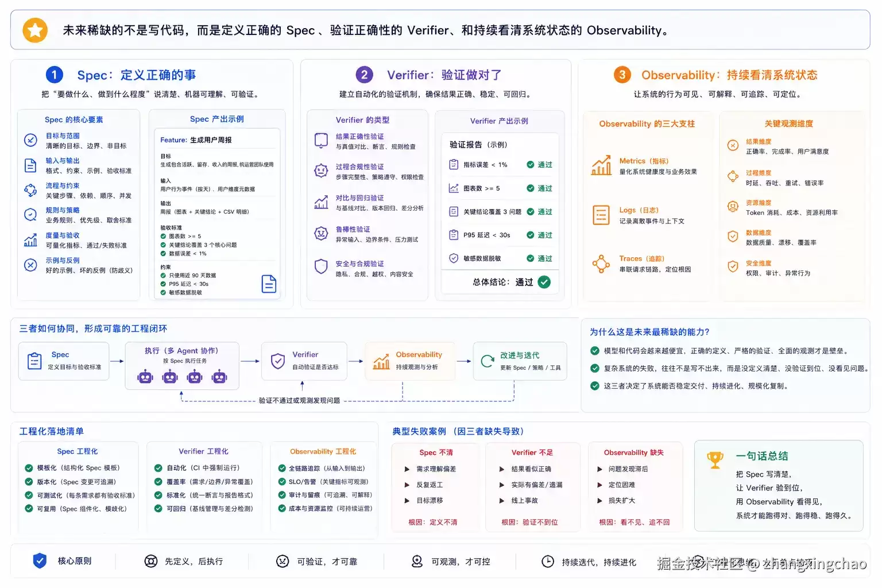Viewport: 882px width, 588px height.
Task: Click the orange star icon in the top banner
Action: coord(35,30)
